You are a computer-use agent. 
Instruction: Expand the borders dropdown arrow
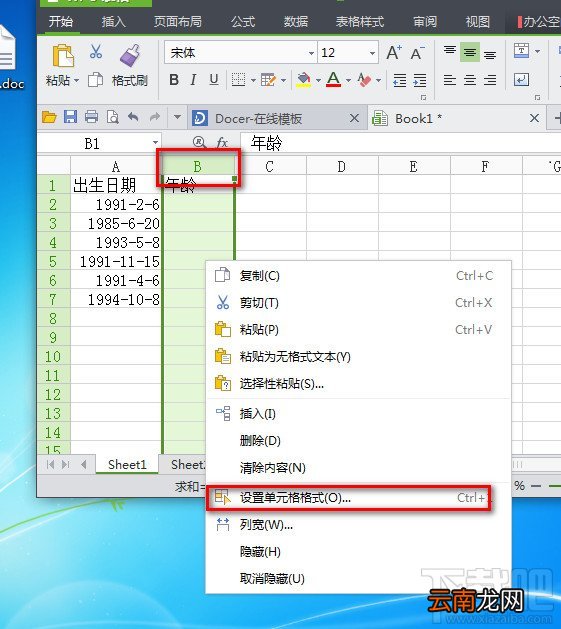point(253,80)
